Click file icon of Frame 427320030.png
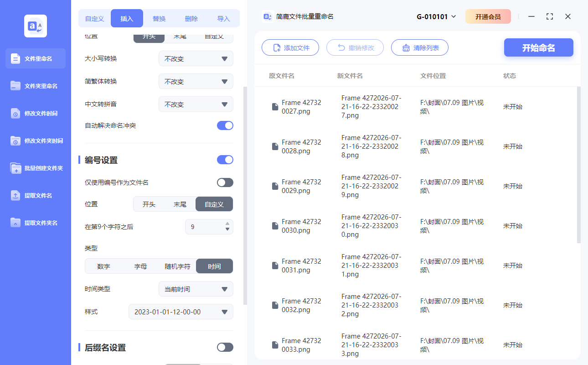Screen dimensions: 588x365 275,226
